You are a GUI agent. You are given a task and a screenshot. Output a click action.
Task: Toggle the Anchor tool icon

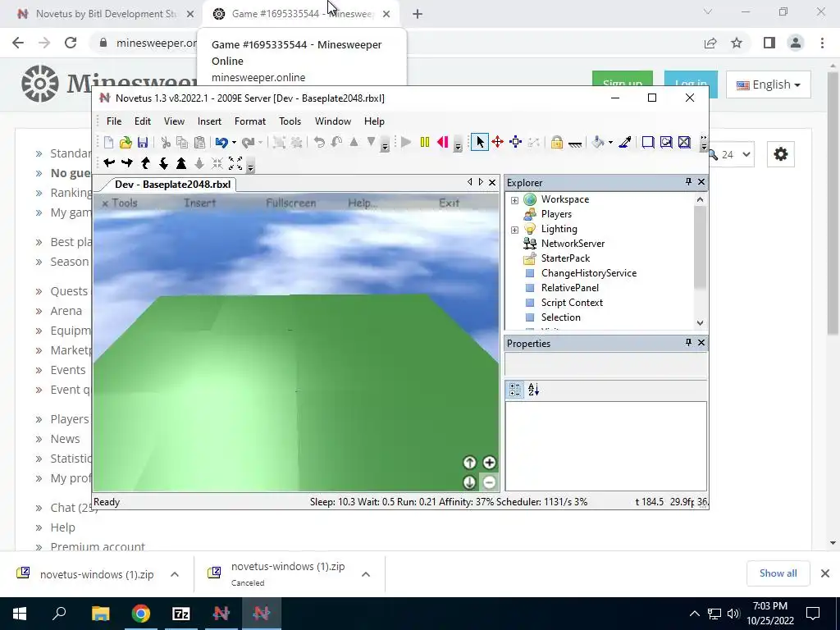tap(575, 143)
